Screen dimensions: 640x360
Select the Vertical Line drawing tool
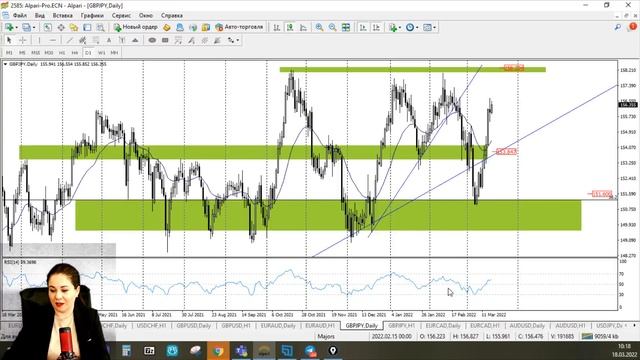[x=39, y=40]
